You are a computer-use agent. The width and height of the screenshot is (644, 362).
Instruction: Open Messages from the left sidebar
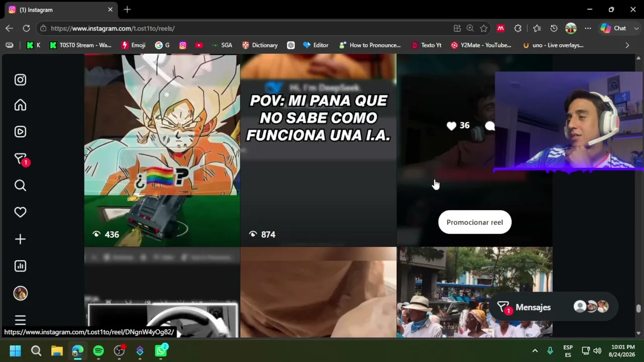click(x=21, y=160)
